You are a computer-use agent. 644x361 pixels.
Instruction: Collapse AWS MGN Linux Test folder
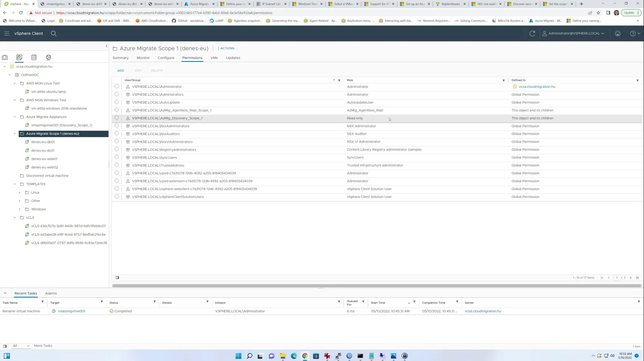pyautogui.click(x=15, y=84)
